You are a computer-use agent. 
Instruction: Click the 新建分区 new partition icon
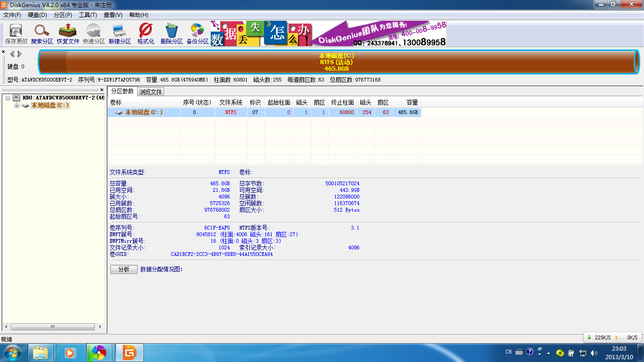tap(120, 34)
